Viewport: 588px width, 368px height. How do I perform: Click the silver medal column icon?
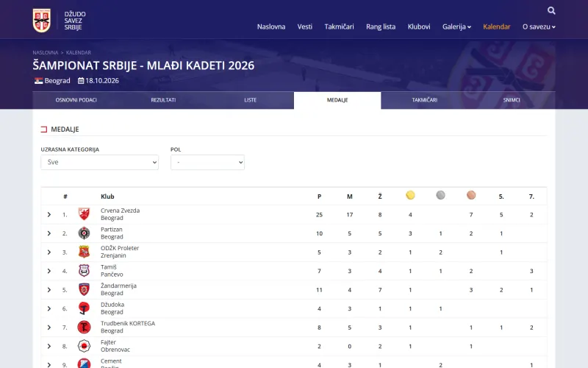click(x=440, y=195)
